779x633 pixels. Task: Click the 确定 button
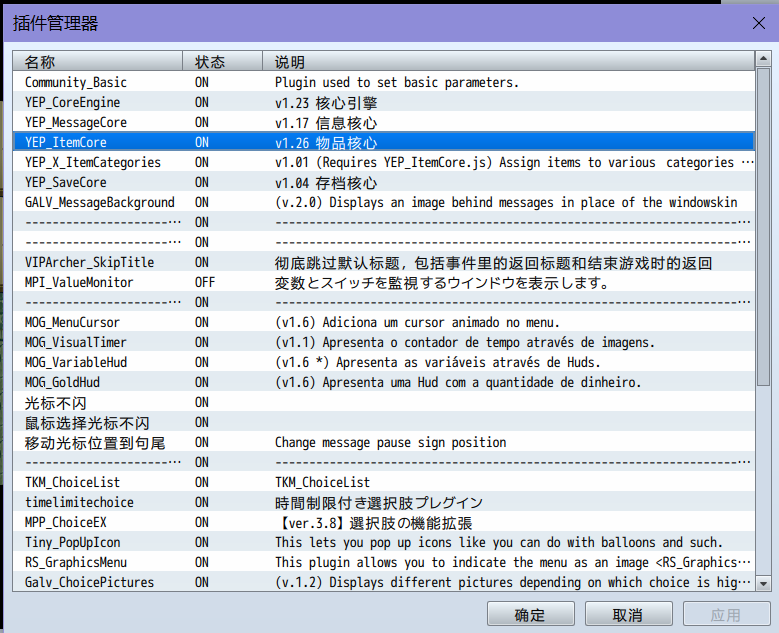coord(531,615)
